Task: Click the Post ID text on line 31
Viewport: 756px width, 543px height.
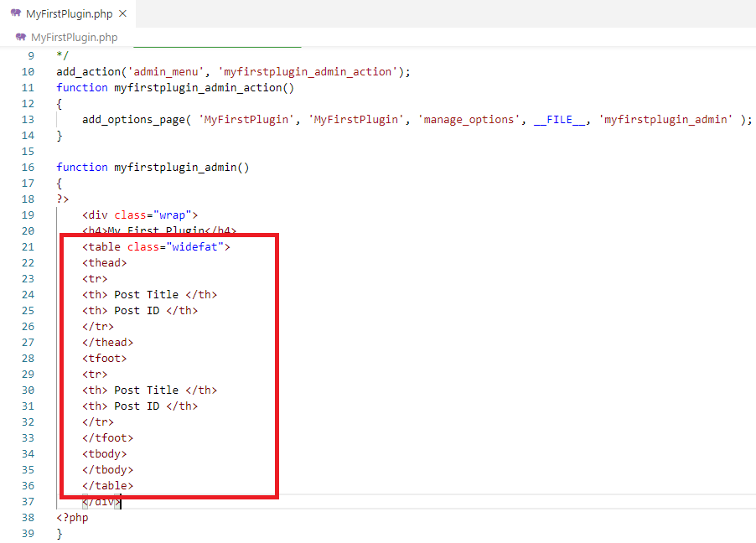Action: tap(136, 406)
